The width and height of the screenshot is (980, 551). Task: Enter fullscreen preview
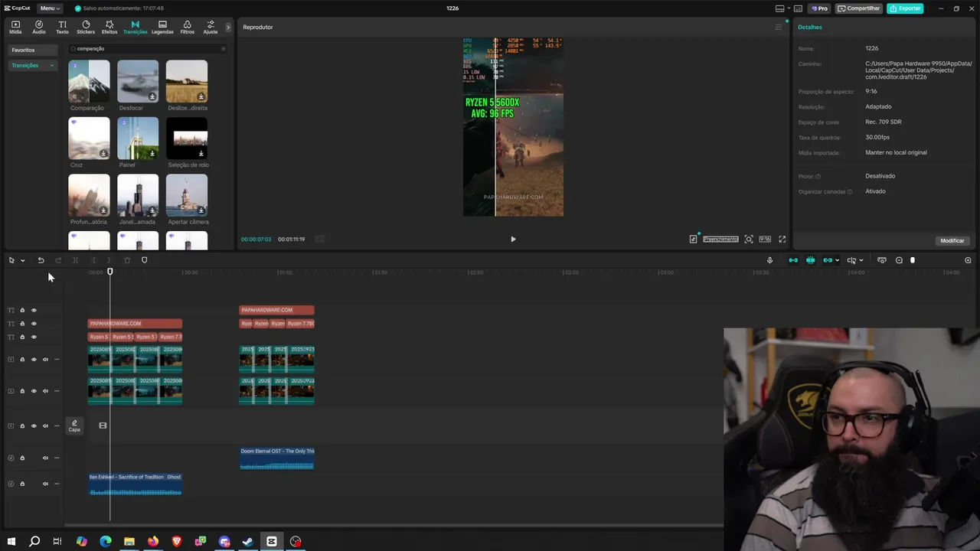[782, 239]
